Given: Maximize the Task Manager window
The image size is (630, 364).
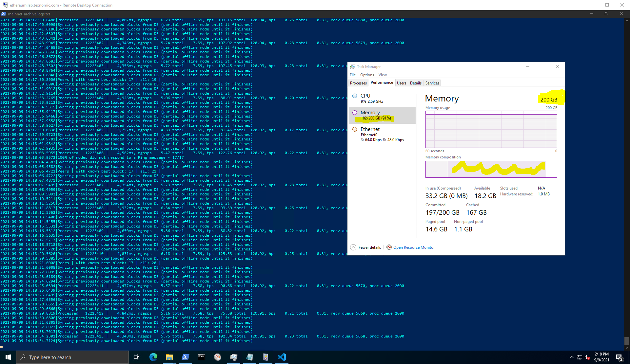Looking at the screenshot, I should [x=542, y=66].
